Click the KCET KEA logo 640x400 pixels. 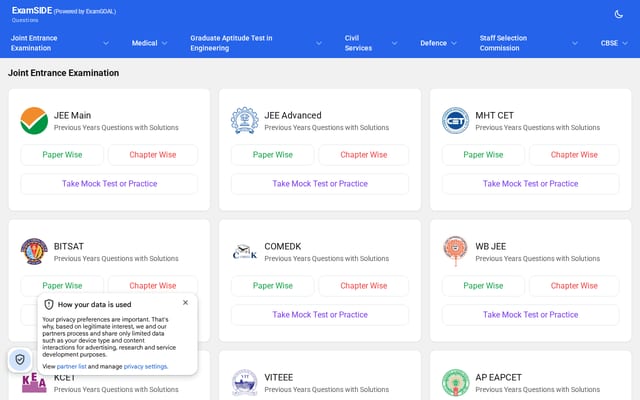click(34, 384)
